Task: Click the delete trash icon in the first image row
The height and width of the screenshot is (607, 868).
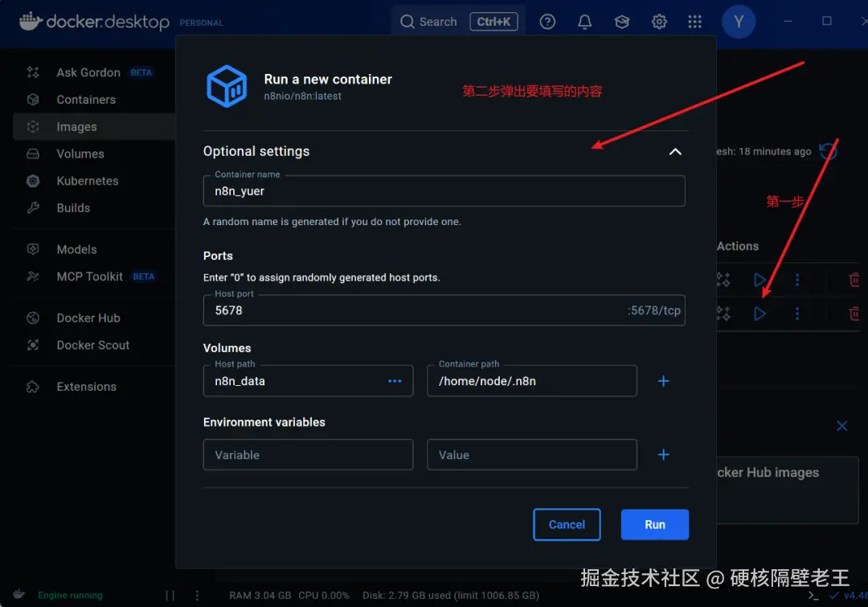Action: click(x=854, y=280)
